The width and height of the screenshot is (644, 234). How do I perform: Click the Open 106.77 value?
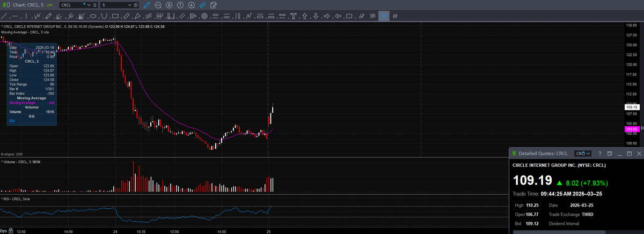532,214
